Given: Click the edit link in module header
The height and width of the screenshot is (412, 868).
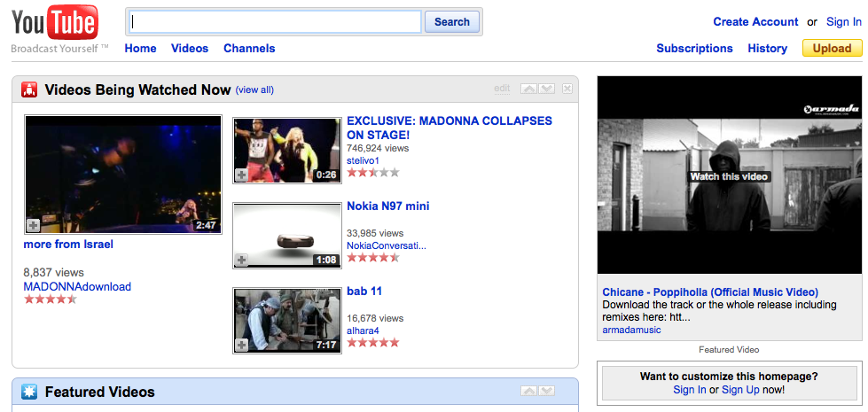Looking at the screenshot, I should pyautogui.click(x=502, y=89).
